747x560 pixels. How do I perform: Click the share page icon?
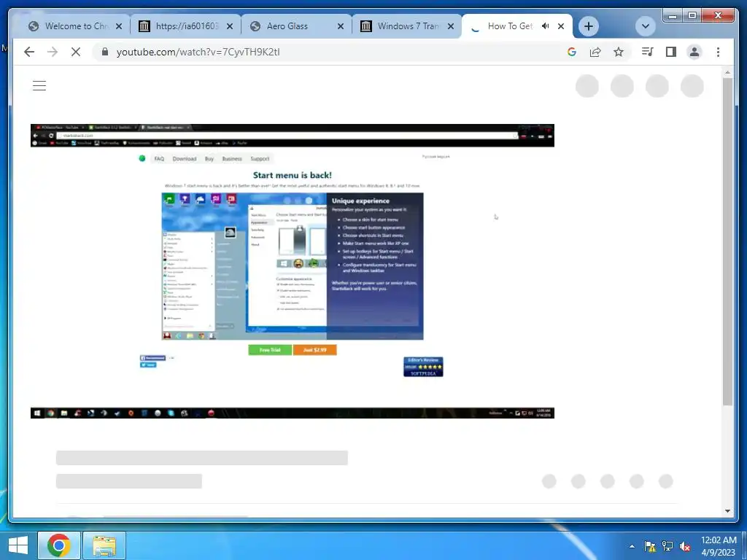tap(595, 52)
